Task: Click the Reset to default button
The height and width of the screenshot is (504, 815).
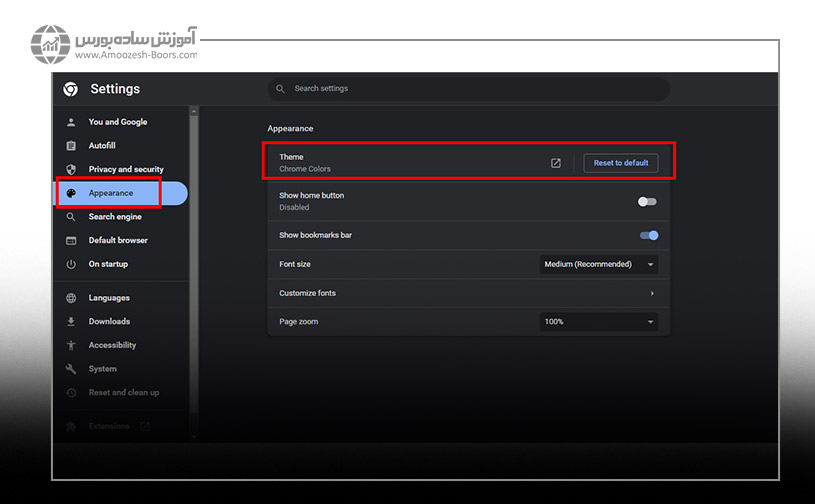Action: 620,163
